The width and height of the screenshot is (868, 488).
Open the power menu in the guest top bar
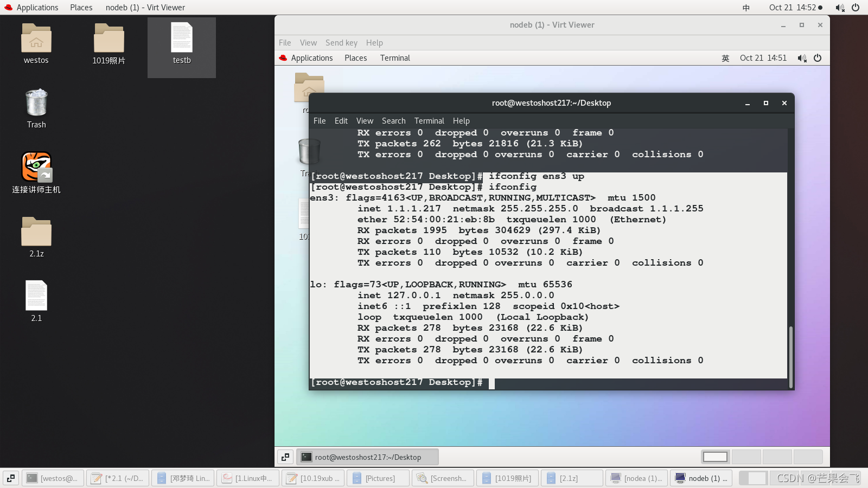point(818,58)
